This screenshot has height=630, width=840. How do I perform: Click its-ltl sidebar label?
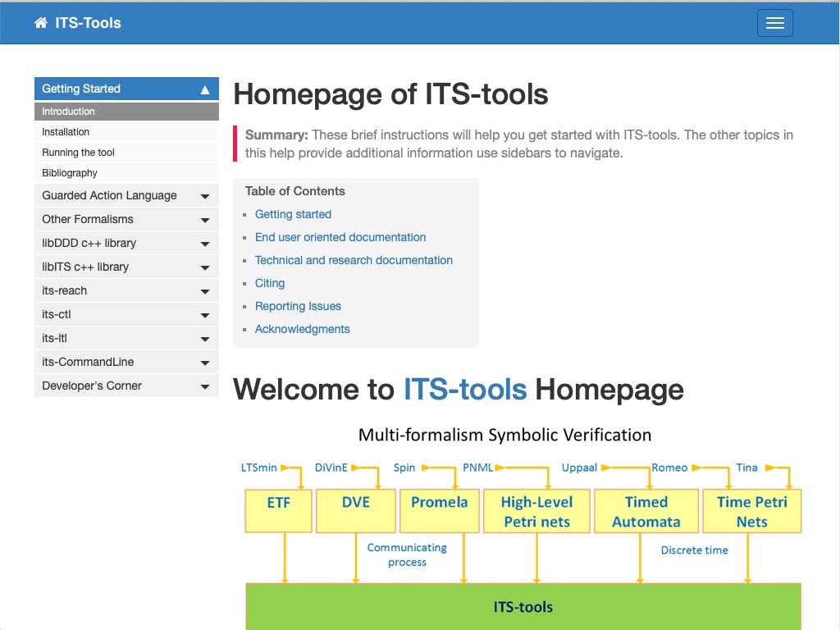coord(54,338)
